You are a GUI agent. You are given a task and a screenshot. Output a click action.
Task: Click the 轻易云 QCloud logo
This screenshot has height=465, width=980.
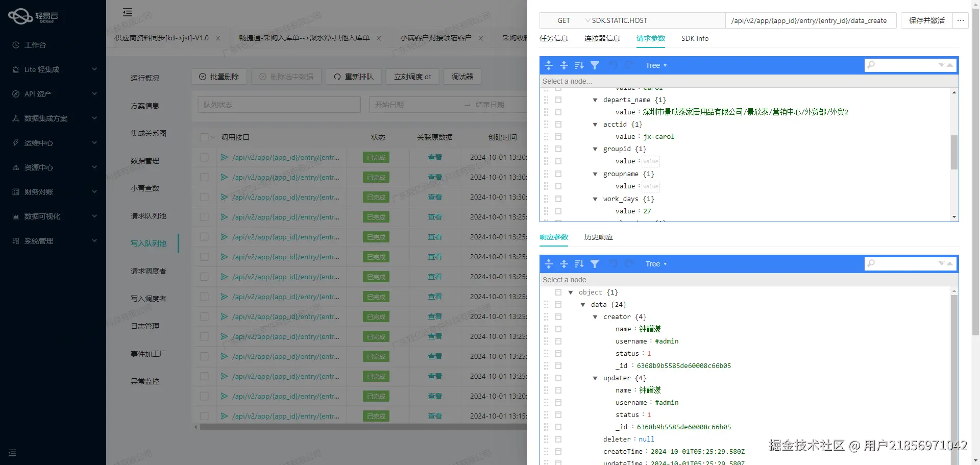point(32,16)
